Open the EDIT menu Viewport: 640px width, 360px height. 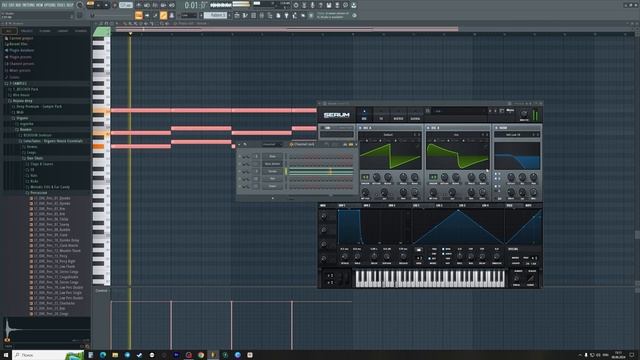[x=12, y=5]
